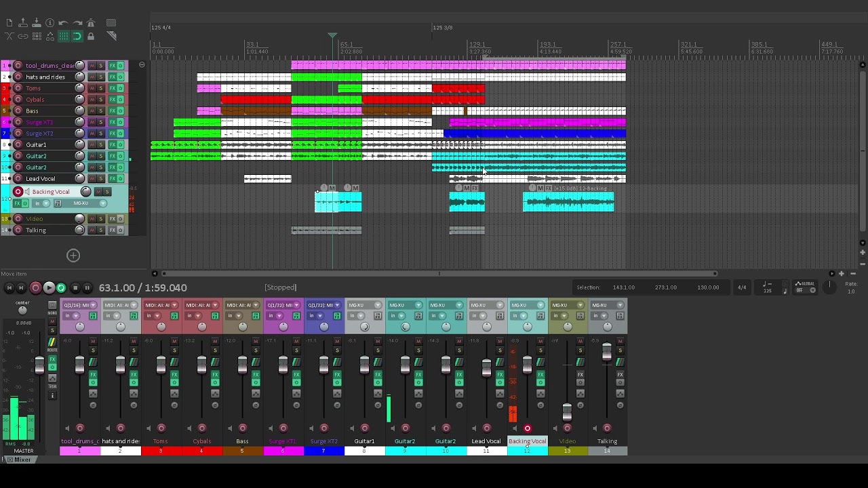The image size is (868, 488).
Task: Toggle grid lines toolbar icon
Action: coord(64,37)
